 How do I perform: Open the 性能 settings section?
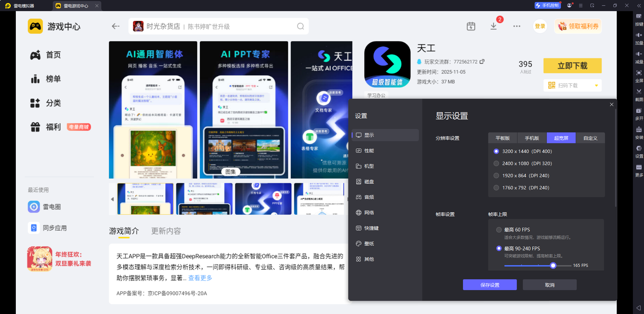tap(369, 151)
